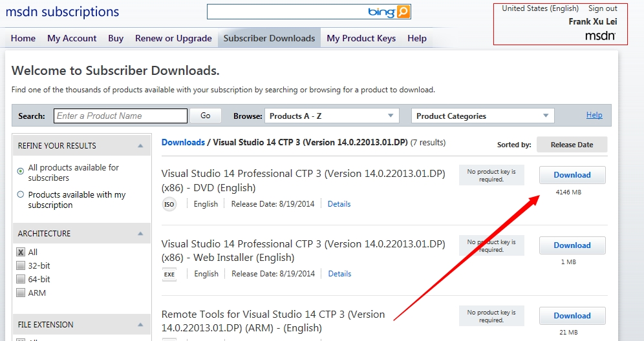Open Details for the DVD release
Screen dimensions: 644x341
pyautogui.click(x=339, y=204)
